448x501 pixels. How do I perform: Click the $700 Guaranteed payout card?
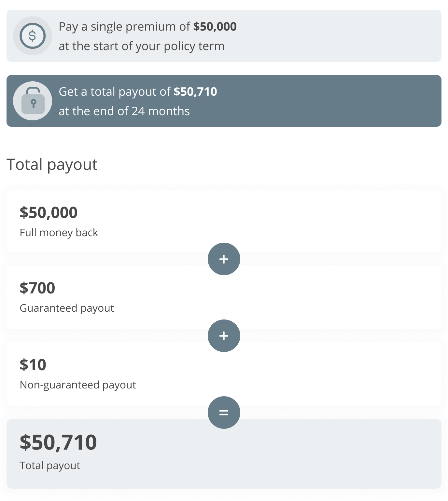224,297
